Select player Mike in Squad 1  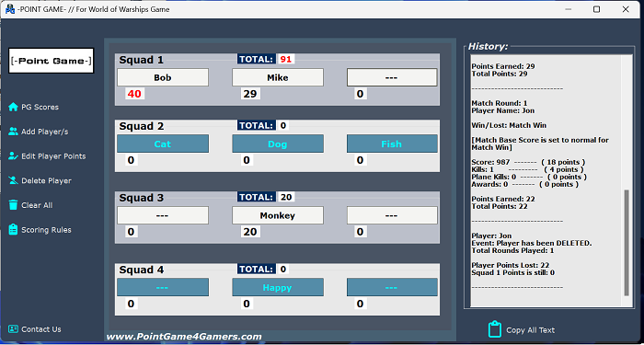coord(278,77)
